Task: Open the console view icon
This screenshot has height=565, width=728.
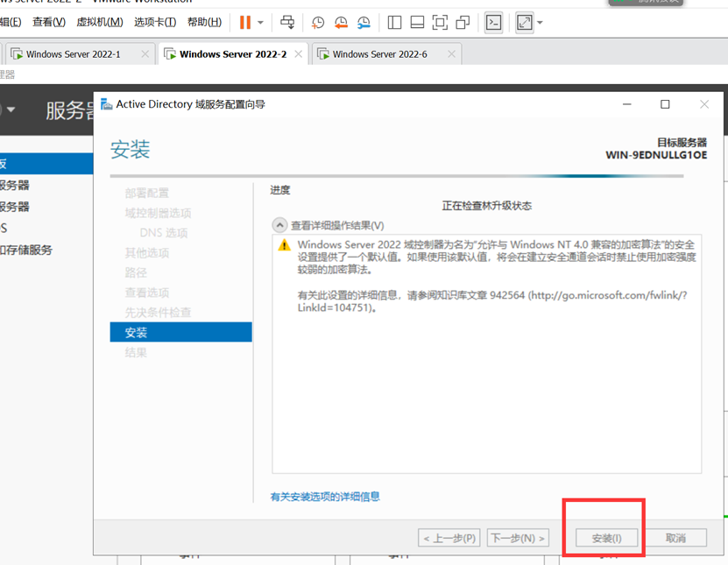Action: (493, 22)
